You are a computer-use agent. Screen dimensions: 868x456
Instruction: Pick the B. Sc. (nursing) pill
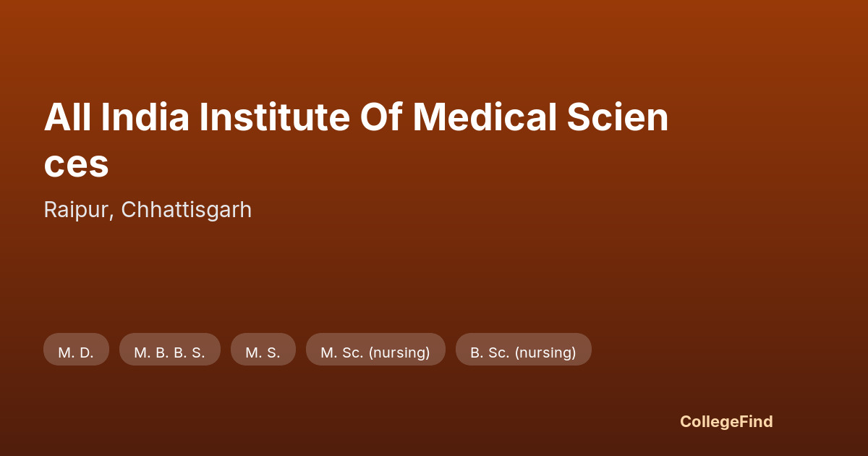pos(523,350)
